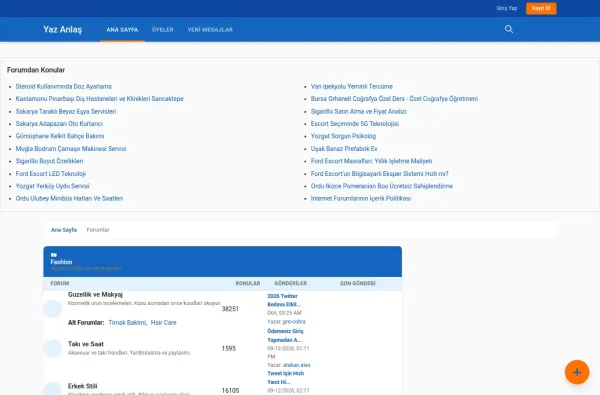600x395 pixels.
Task: Open topic Steroid Kullanımında Doz Ayarlama
Action: [64, 87]
